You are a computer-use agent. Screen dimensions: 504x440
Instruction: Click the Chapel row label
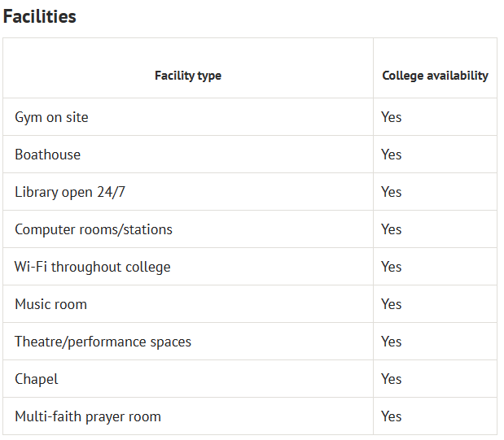pyautogui.click(x=37, y=379)
